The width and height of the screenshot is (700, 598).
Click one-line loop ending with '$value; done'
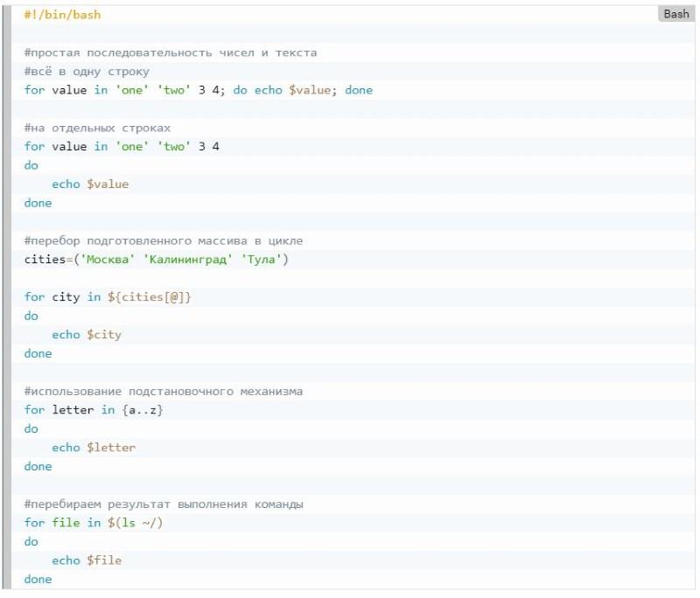[199, 90]
